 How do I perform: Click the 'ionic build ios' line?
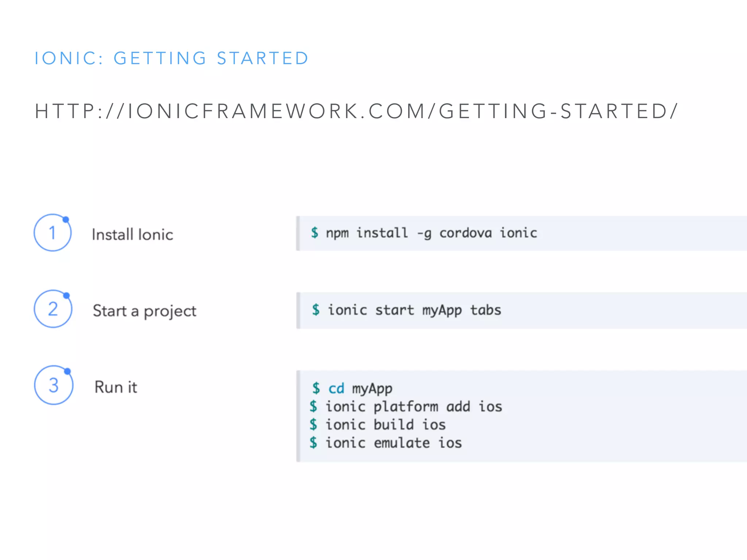(386, 425)
